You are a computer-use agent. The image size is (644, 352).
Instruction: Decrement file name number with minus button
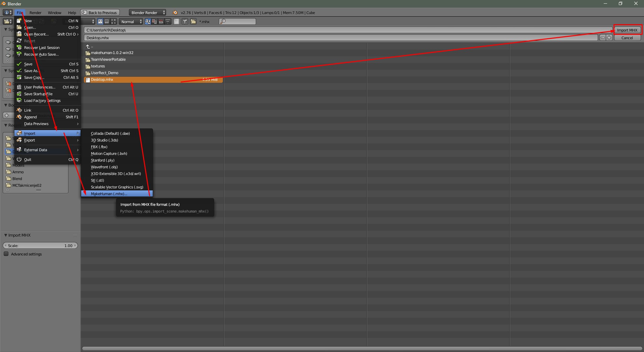click(603, 38)
